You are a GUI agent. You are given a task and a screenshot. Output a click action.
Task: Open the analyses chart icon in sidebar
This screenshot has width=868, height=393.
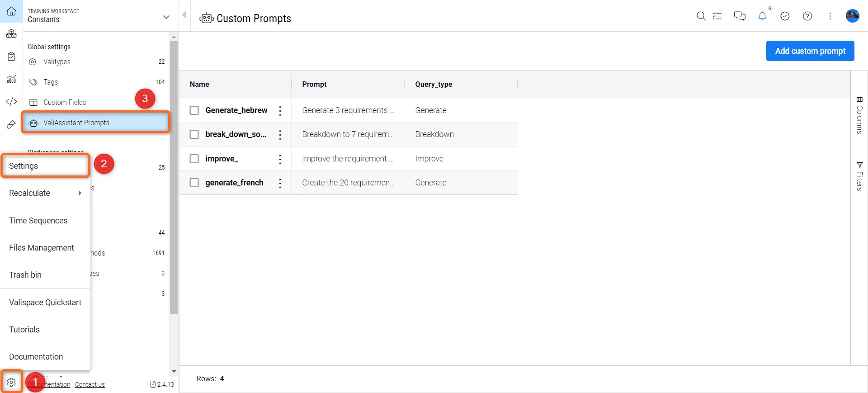pos(11,79)
